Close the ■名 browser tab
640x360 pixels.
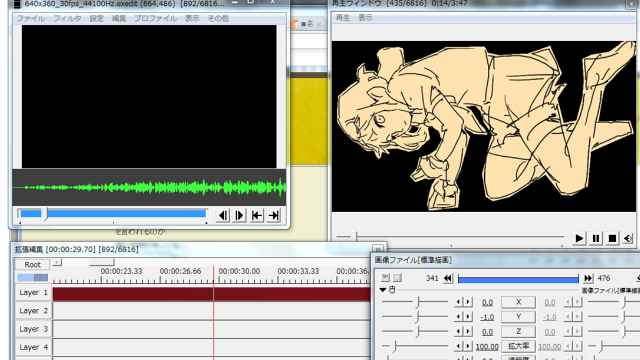tap(319, 24)
